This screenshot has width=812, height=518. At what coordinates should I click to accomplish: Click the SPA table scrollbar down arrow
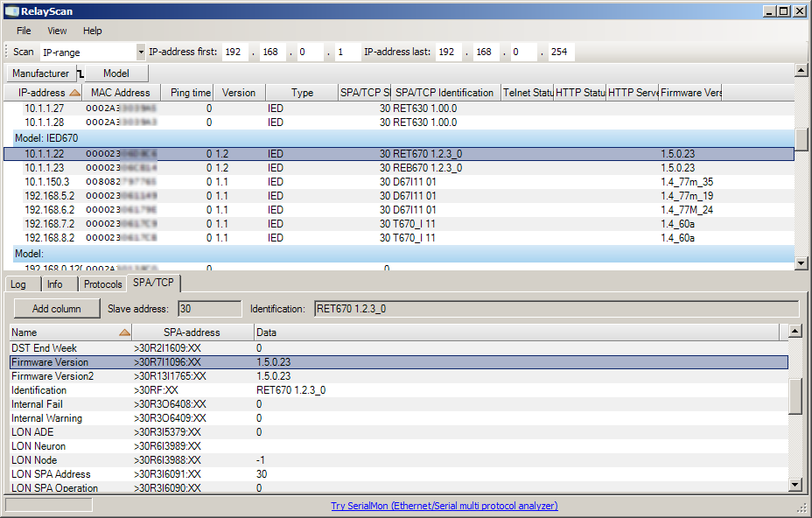tap(794, 485)
